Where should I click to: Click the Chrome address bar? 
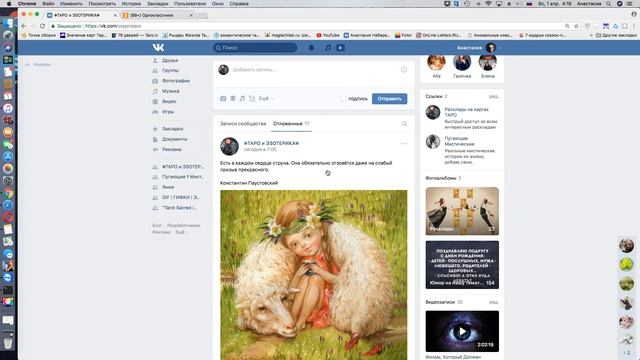[x=306, y=26]
